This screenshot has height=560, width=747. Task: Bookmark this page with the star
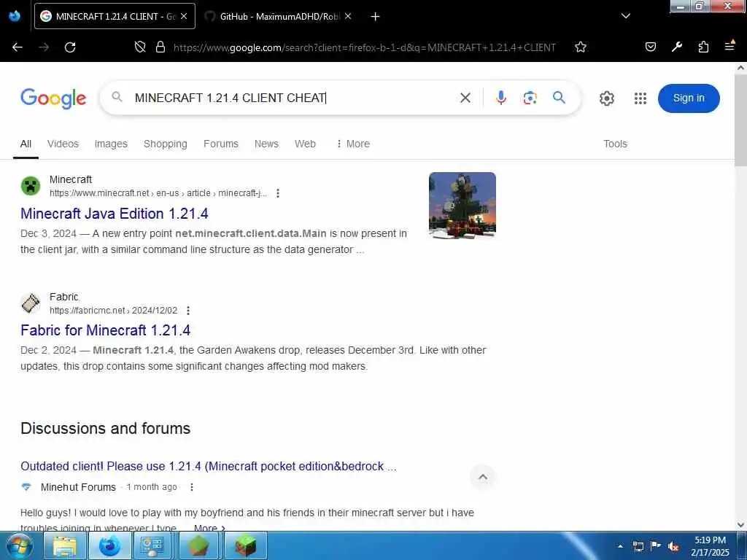(x=580, y=47)
